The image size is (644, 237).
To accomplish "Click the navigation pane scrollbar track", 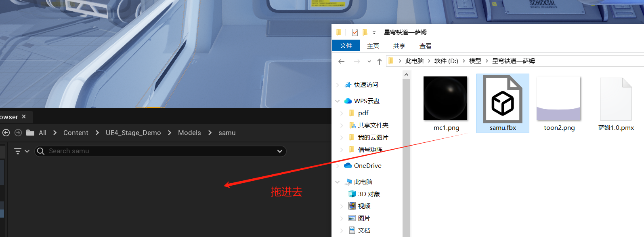I will click(406, 158).
